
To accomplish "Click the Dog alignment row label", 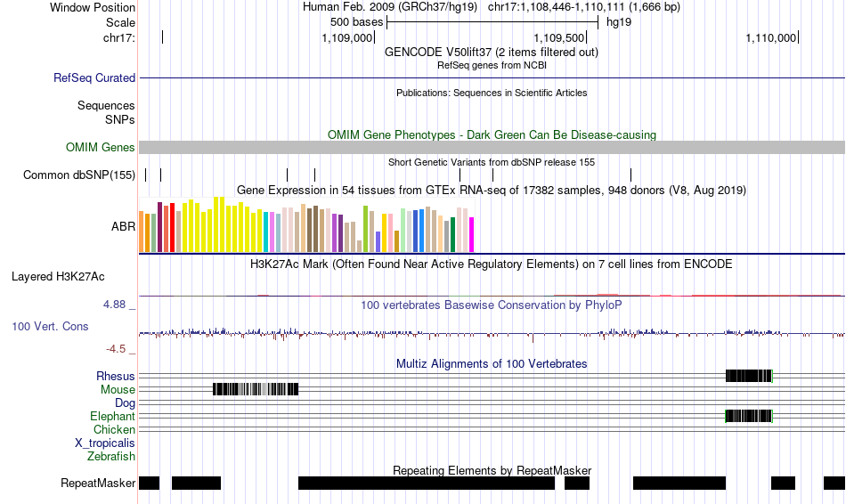I will [x=125, y=403].
